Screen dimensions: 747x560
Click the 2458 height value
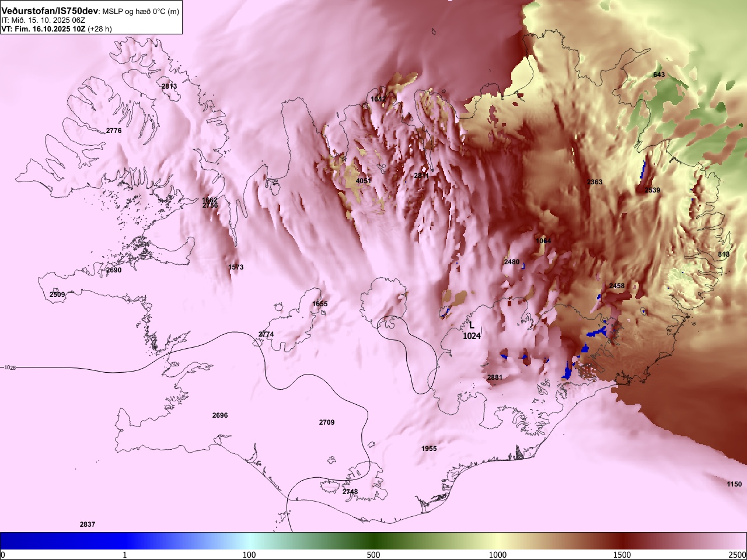pyautogui.click(x=617, y=286)
